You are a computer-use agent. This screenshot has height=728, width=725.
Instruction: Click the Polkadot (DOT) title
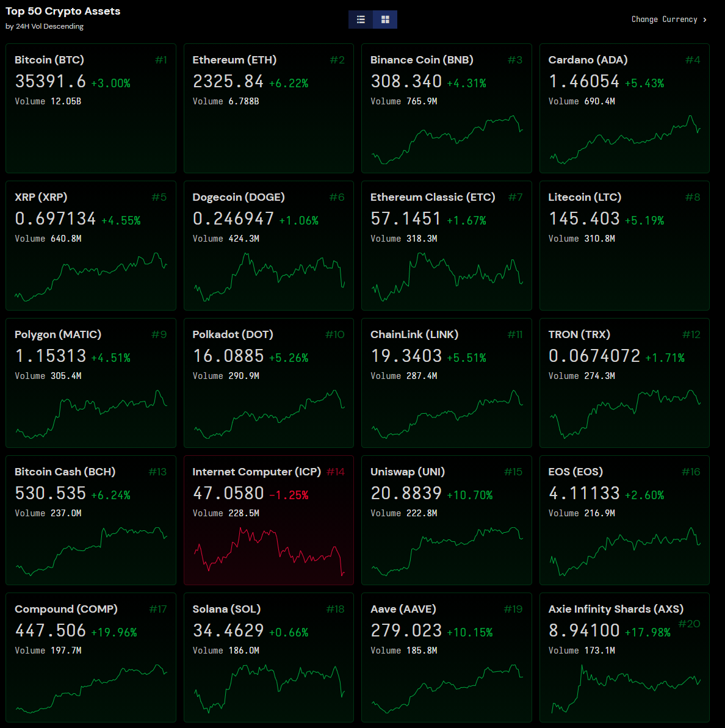point(233,335)
